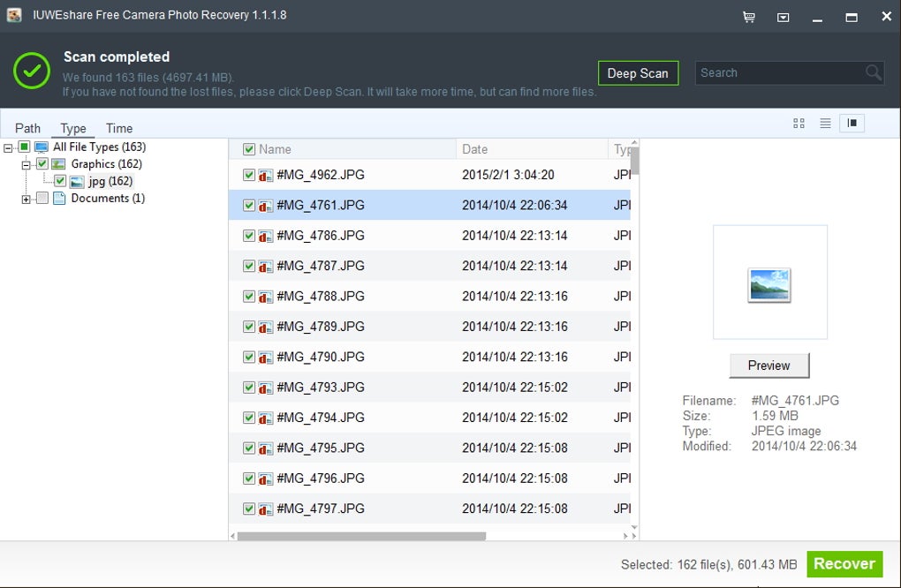Collapse the All File Types tree node

coord(8,147)
